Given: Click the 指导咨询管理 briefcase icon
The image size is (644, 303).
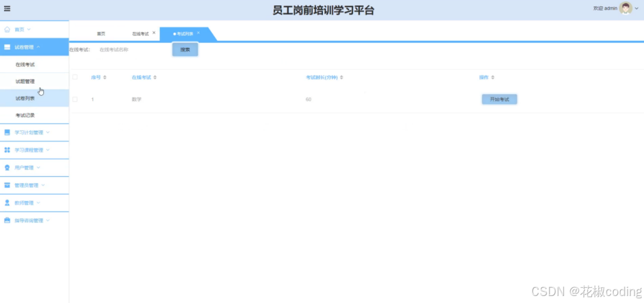Looking at the screenshot, I should [7, 221].
